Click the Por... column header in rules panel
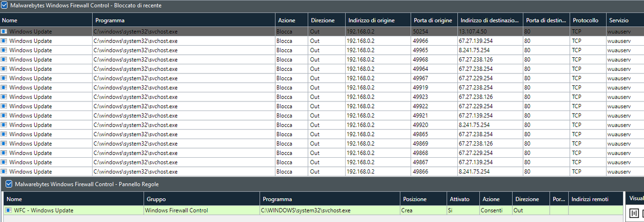This screenshot has height=222, width=644. [x=559, y=199]
